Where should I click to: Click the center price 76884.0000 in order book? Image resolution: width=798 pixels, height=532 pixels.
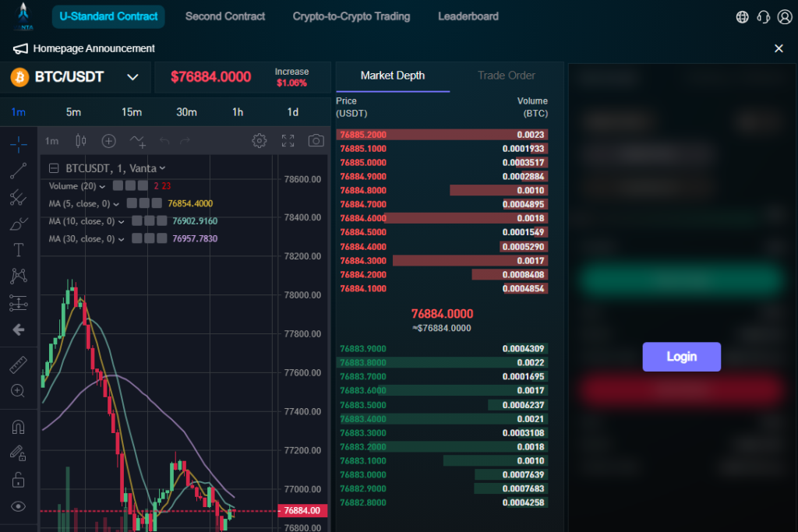442,314
